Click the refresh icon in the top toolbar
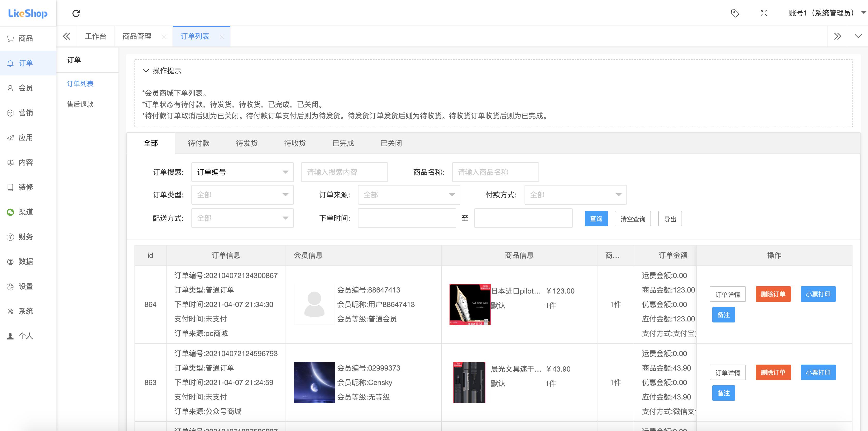This screenshot has height=431, width=868. click(x=77, y=13)
